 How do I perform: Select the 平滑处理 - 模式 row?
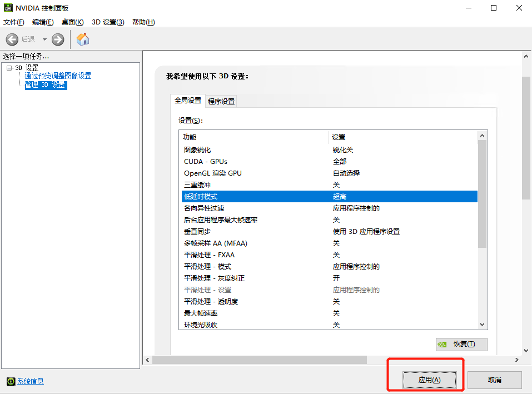[330, 267]
